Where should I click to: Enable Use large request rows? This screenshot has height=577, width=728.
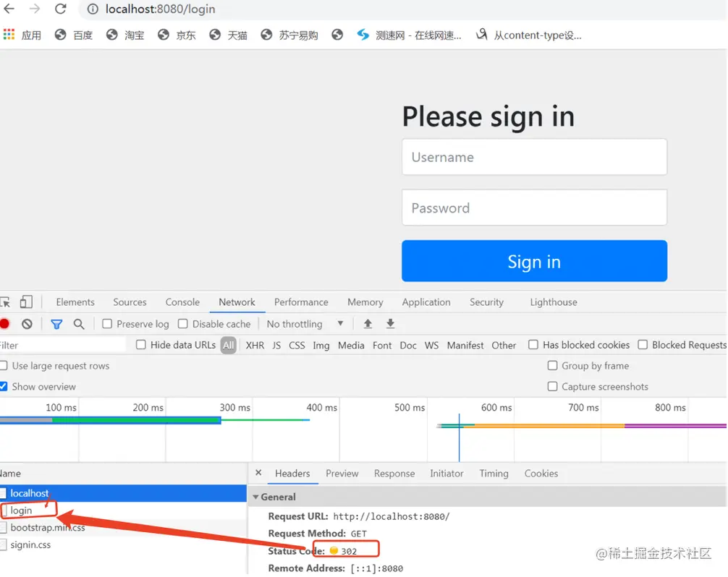tap(4, 365)
